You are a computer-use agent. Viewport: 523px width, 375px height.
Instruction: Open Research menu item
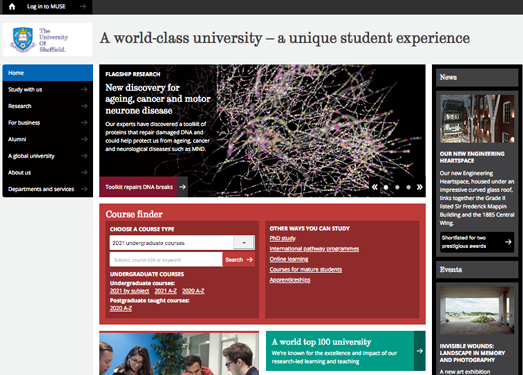point(20,106)
